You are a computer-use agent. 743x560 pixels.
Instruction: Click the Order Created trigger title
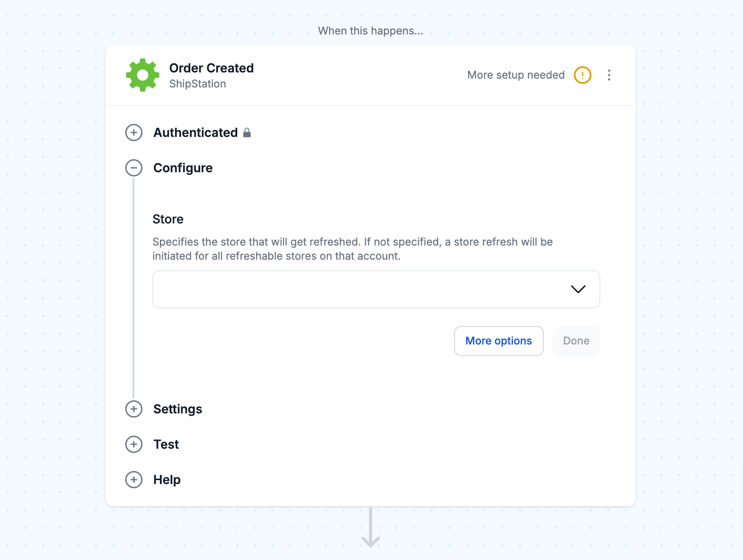[211, 68]
